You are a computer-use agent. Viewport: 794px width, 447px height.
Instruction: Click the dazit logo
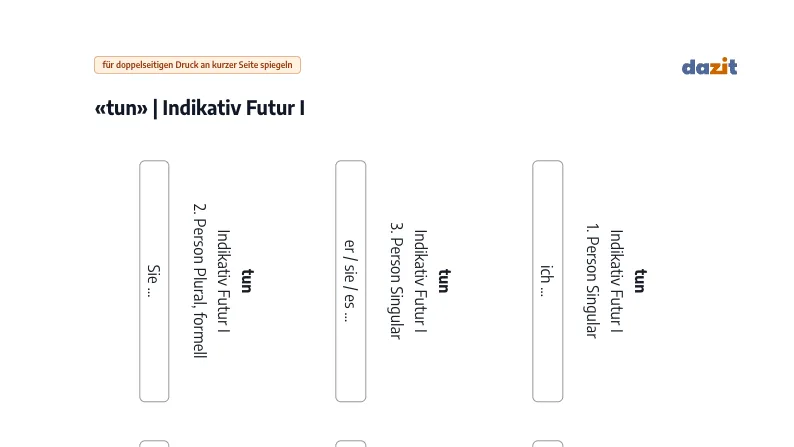pyautogui.click(x=709, y=66)
